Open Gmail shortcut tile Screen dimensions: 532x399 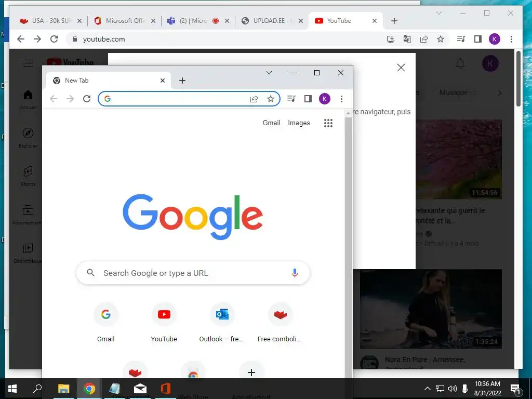pos(106,322)
